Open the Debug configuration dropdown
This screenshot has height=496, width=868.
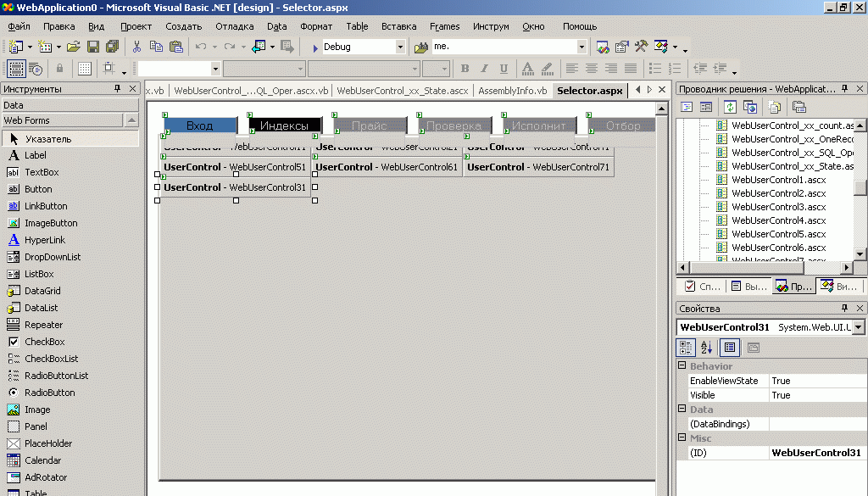tap(400, 47)
